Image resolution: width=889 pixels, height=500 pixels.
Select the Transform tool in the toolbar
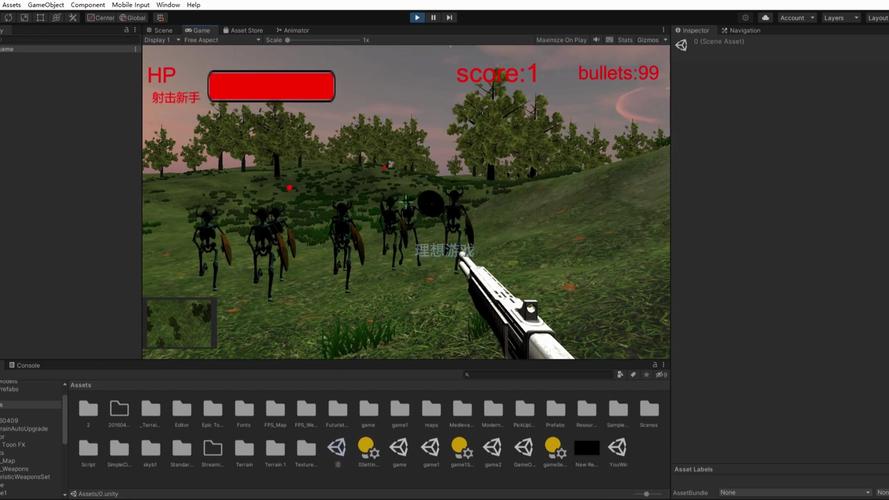[x=56, y=18]
